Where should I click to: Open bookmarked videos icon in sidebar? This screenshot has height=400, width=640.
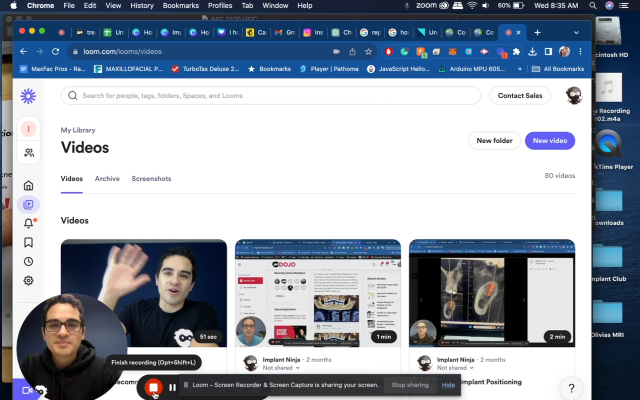point(29,242)
